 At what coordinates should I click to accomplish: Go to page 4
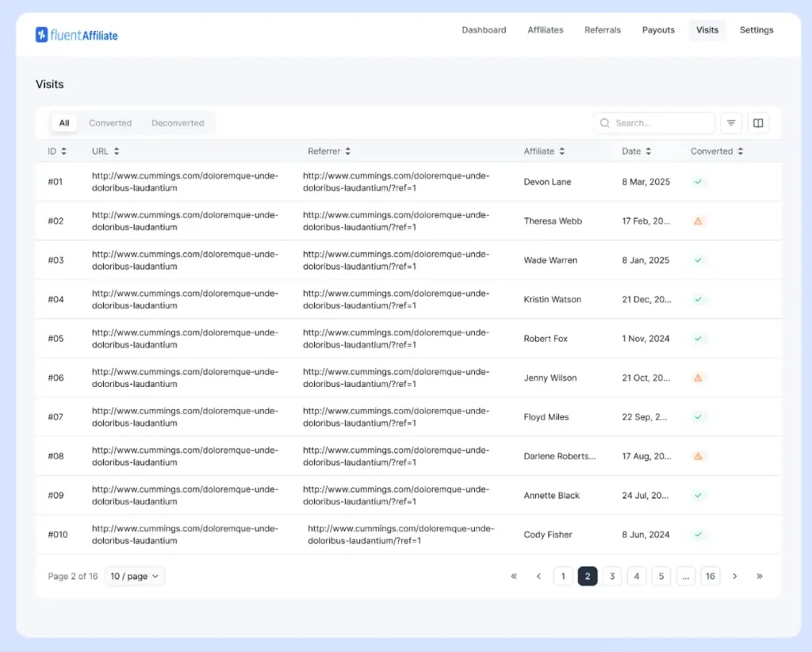tap(637, 577)
